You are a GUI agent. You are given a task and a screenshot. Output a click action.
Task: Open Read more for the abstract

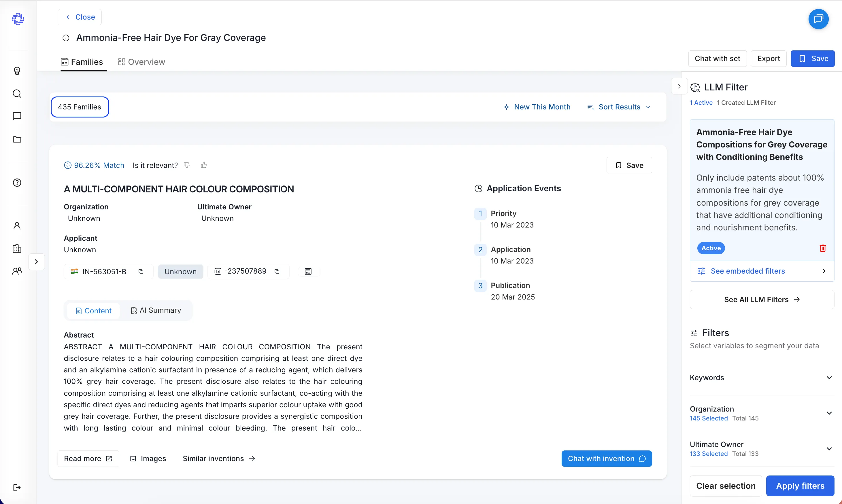point(88,458)
